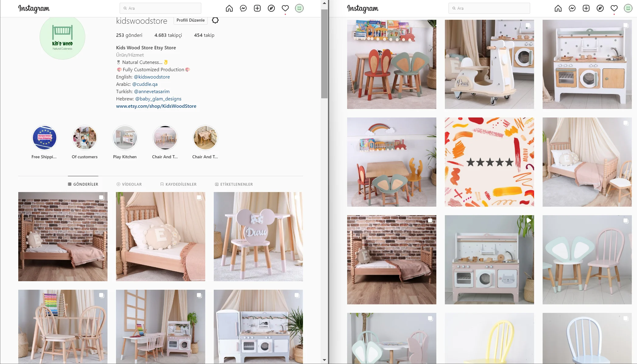Switch to GÖNDERİLER tab
The image size is (637, 364).
pos(83,184)
